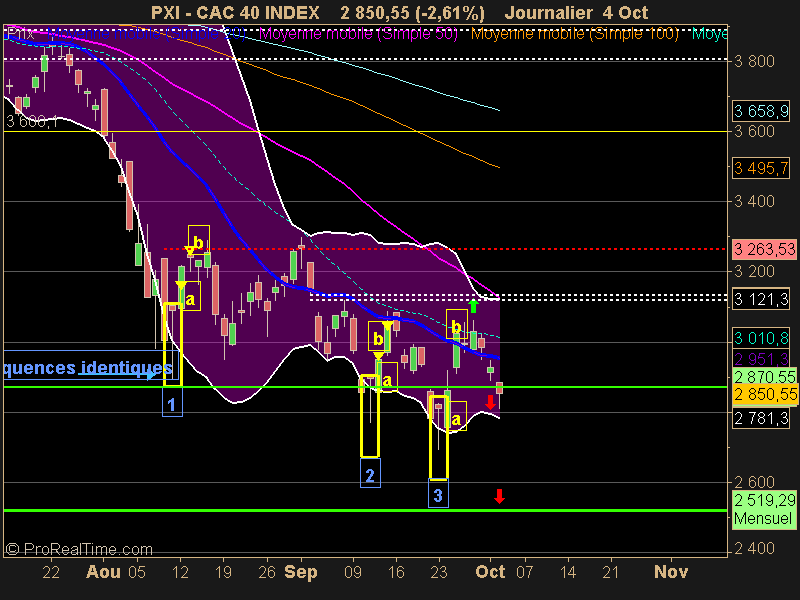Screen dimensions: 800x600
Task: Click the 14 date on time axis
Action: 568,572
